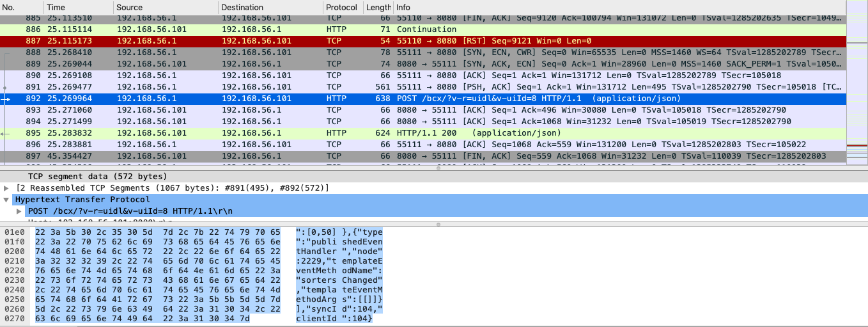Select packet 888 SYN, ECN, CWR row
This screenshot has height=327, width=868.
(x=422, y=52)
